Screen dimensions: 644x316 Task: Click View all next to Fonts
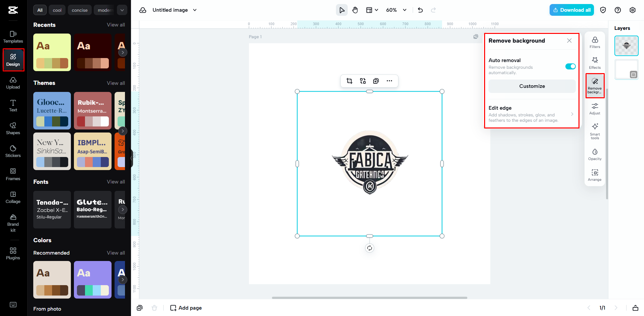point(116,181)
